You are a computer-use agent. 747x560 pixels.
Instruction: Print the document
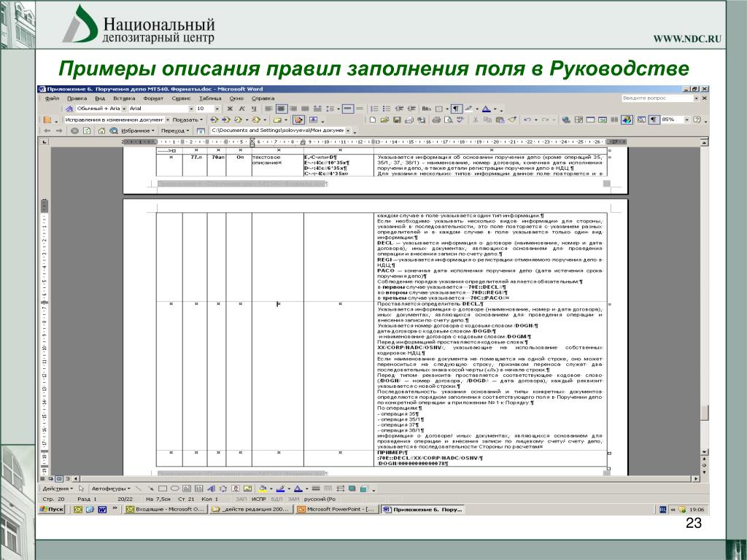[436, 120]
